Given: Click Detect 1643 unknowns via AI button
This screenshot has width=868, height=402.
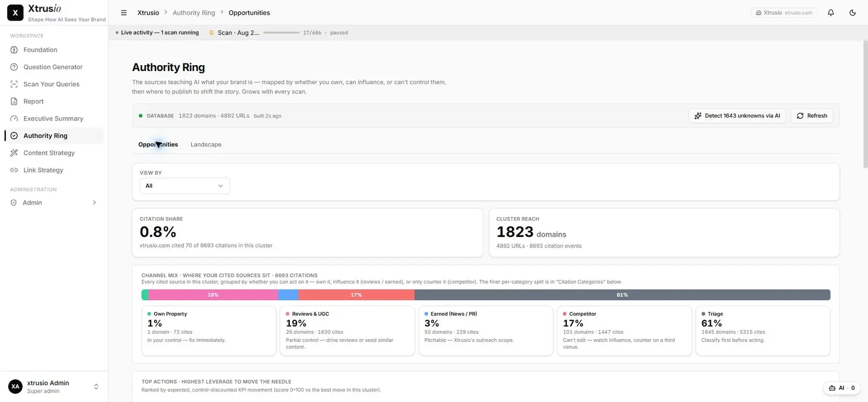Looking at the screenshot, I should click(737, 116).
